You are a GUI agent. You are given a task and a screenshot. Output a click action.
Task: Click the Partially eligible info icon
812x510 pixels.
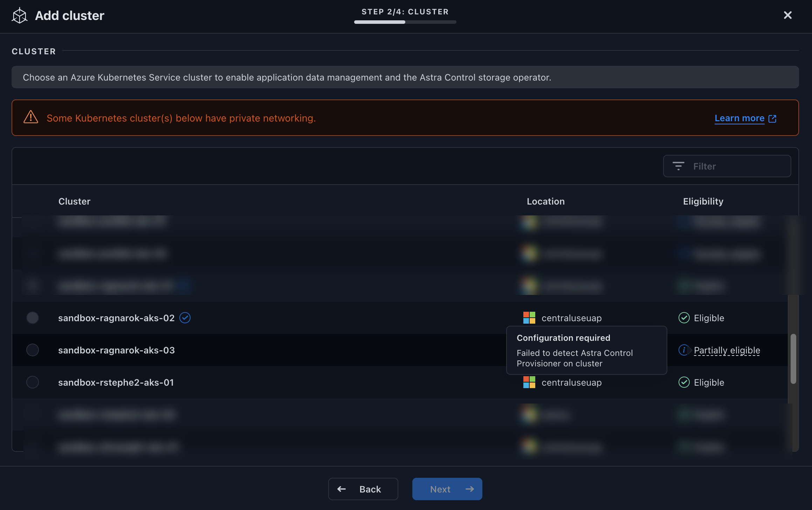point(683,350)
